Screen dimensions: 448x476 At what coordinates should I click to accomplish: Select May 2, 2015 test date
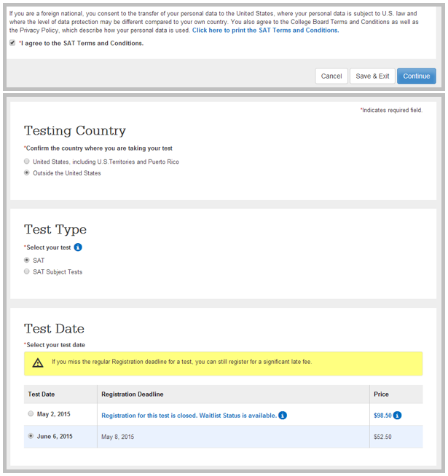(31, 413)
